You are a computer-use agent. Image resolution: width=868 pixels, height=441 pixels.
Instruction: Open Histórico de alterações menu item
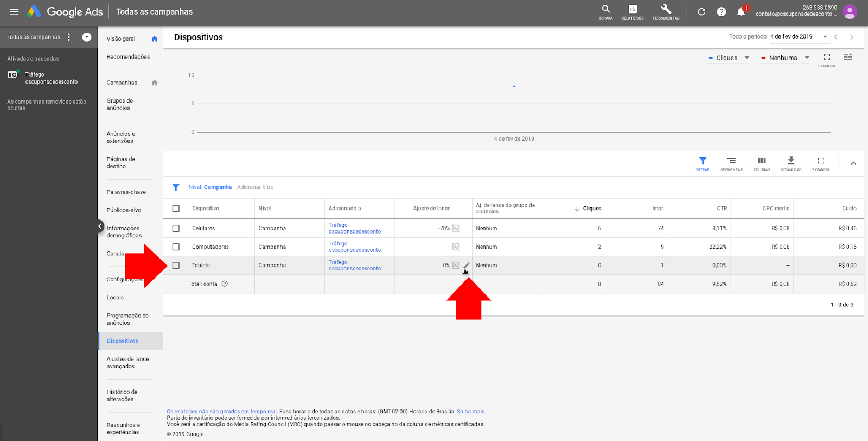(122, 395)
